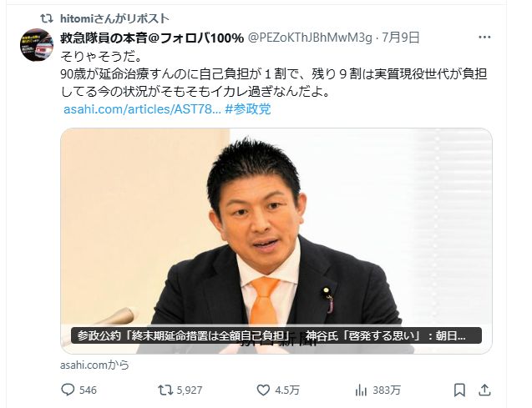Viewport: 532px width, 408px height.
Task: Open the 救急隊員の本音 profile avatar
Action: [x=37, y=45]
